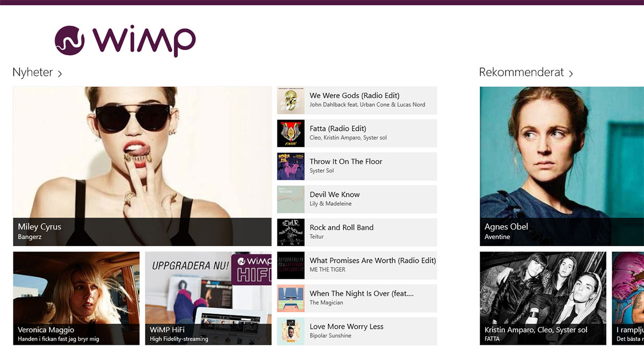Select the track We Were Gods (Radio Edit)
This screenshot has width=644, height=362.
click(365, 100)
